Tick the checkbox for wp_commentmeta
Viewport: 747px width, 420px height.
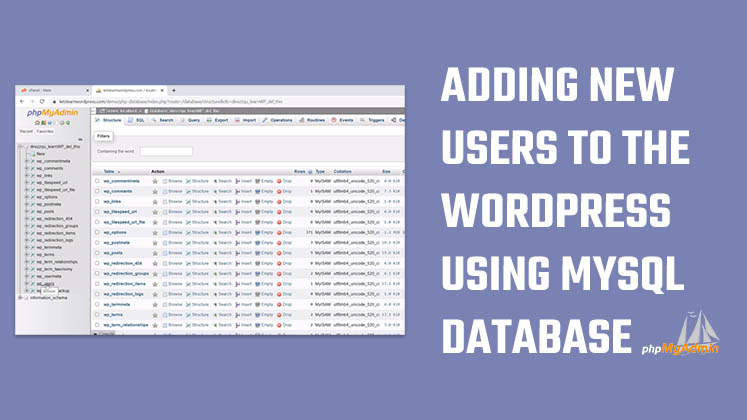point(97,181)
